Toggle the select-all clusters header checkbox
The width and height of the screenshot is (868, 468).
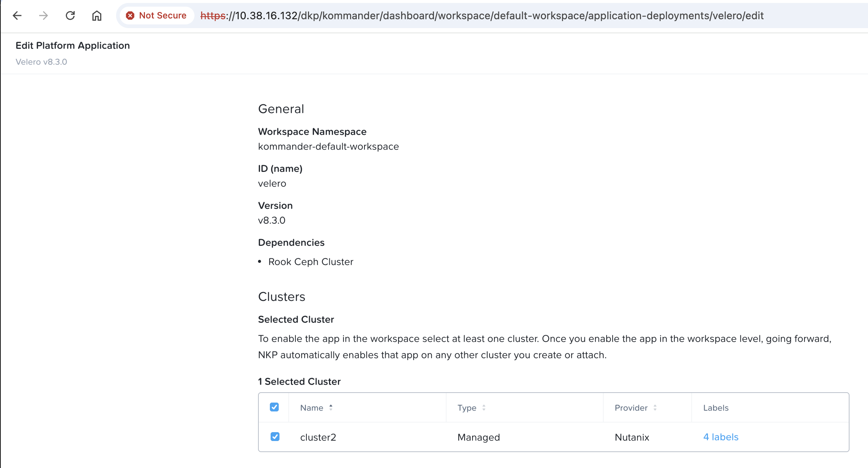pos(274,407)
